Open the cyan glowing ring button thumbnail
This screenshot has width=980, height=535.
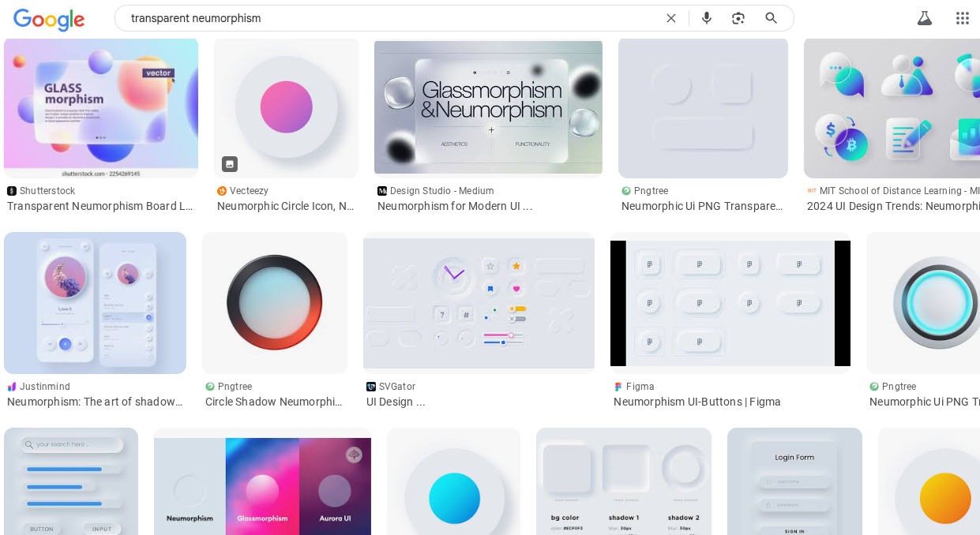(x=923, y=303)
